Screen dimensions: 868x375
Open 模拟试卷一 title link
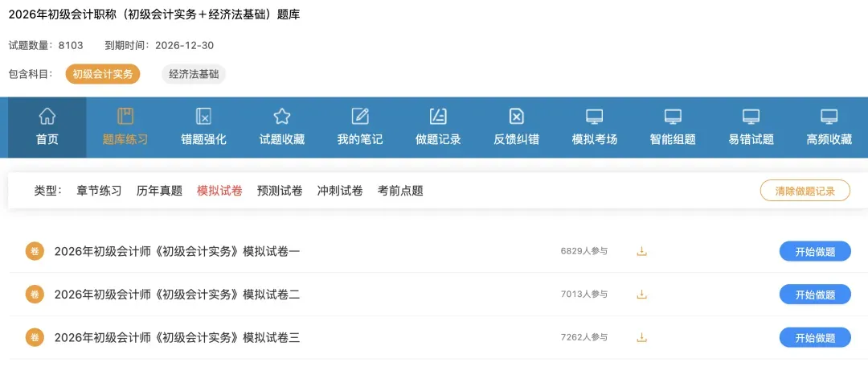[x=177, y=252]
